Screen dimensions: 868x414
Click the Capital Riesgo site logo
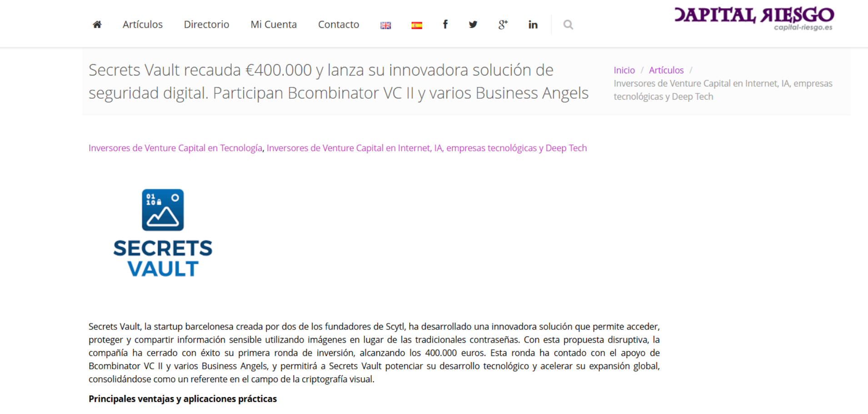point(754,19)
